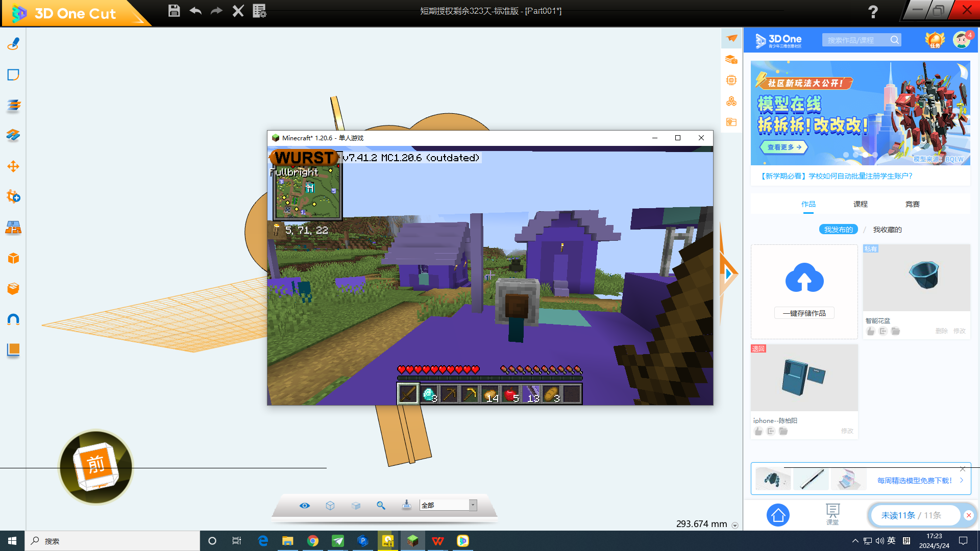
Task: Switch to the 课程 tab
Action: [x=860, y=204]
